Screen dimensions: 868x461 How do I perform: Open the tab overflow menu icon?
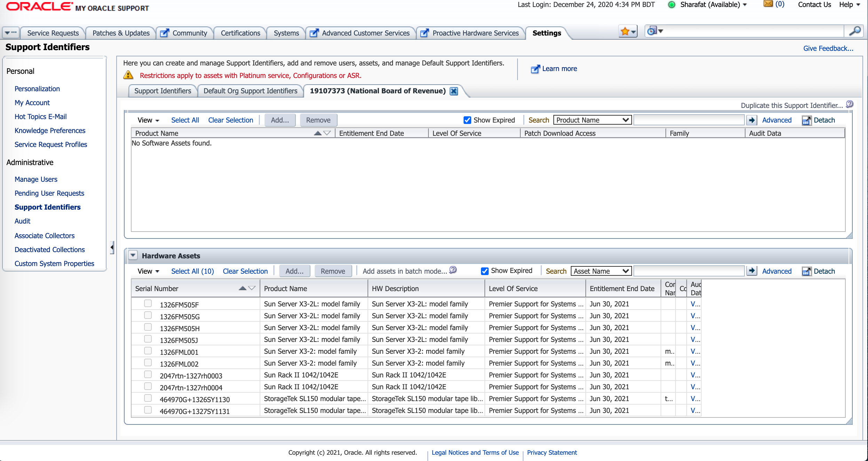tap(10, 33)
